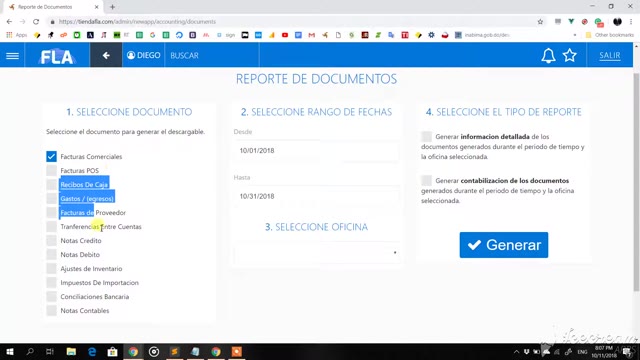The image size is (640, 360).
Task: Open the Windows Start menu
Action: [x=10, y=351]
